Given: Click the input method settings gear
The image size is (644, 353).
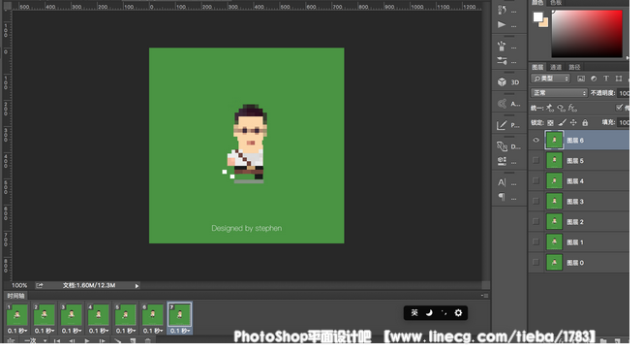Looking at the screenshot, I should tap(458, 313).
